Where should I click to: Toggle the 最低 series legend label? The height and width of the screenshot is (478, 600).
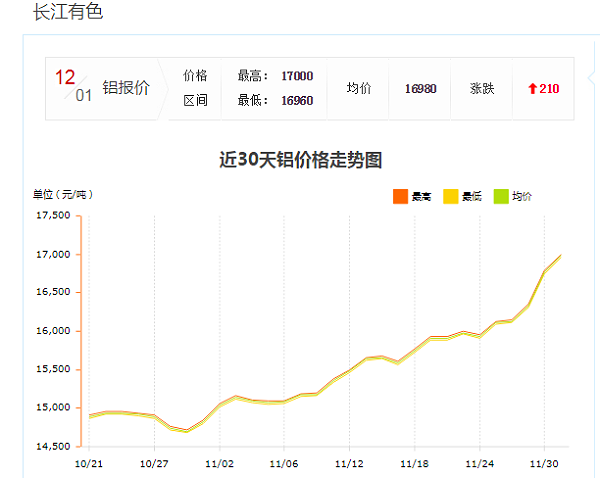(472, 197)
